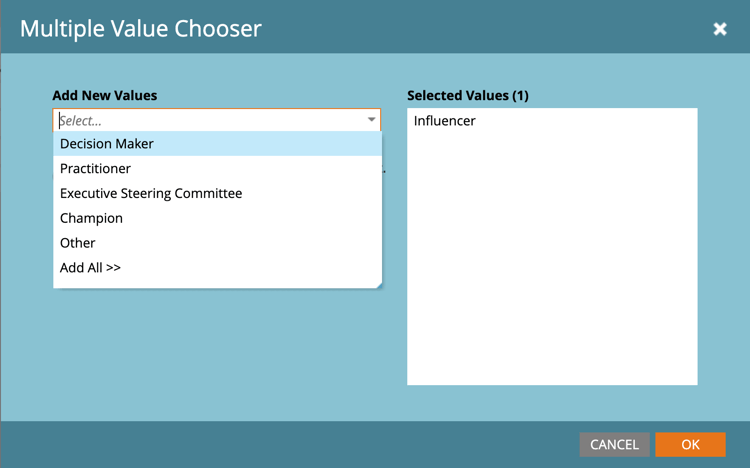Pick the Practitioner option

(x=95, y=169)
